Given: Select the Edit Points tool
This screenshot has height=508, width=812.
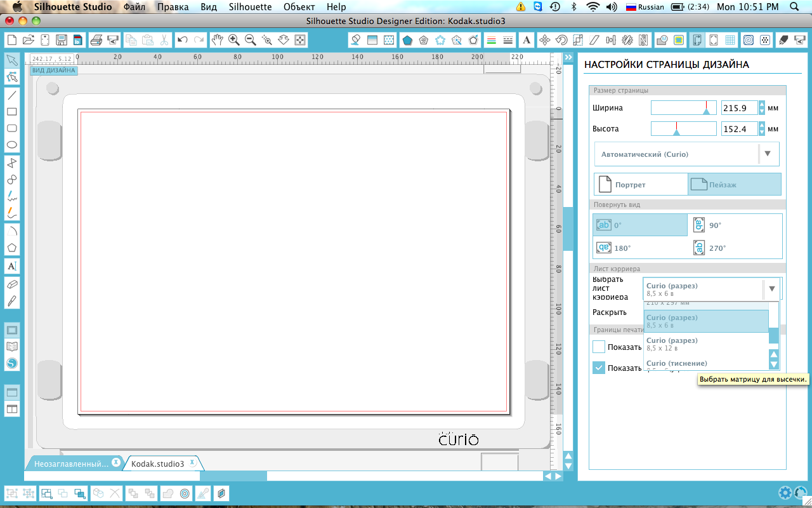Looking at the screenshot, I should 11,77.
